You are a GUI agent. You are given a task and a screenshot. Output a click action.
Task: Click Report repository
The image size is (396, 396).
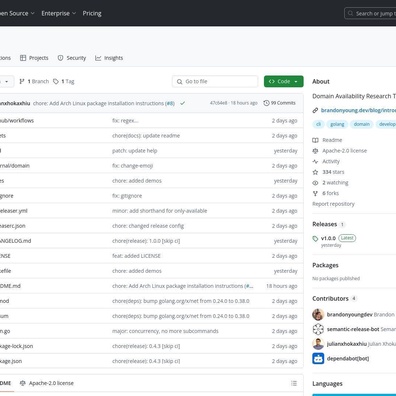click(333, 204)
